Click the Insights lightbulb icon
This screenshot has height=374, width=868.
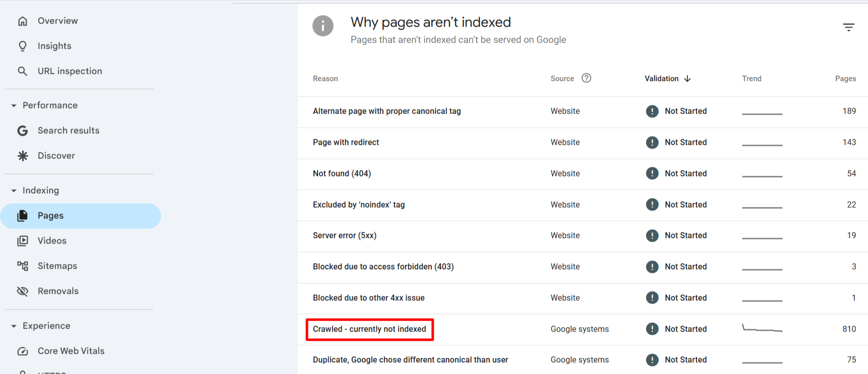tap(23, 46)
